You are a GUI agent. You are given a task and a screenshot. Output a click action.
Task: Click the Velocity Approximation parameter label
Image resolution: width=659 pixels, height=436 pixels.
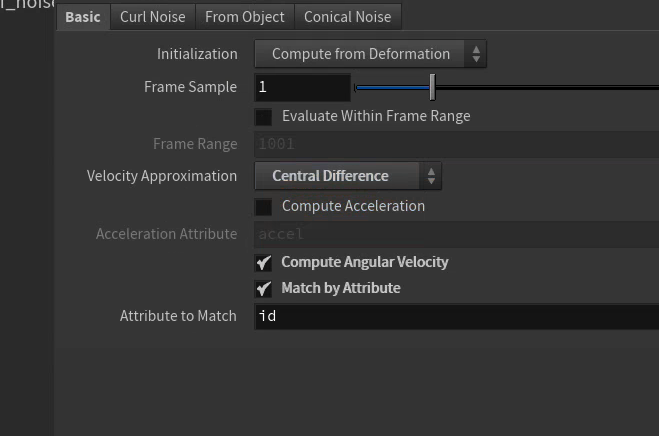(x=162, y=176)
